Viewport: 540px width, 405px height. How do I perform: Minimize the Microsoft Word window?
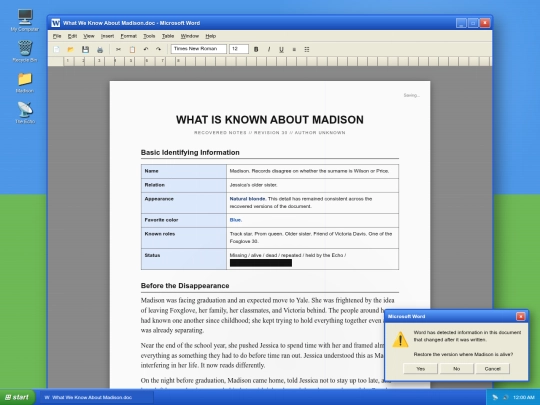pos(461,23)
